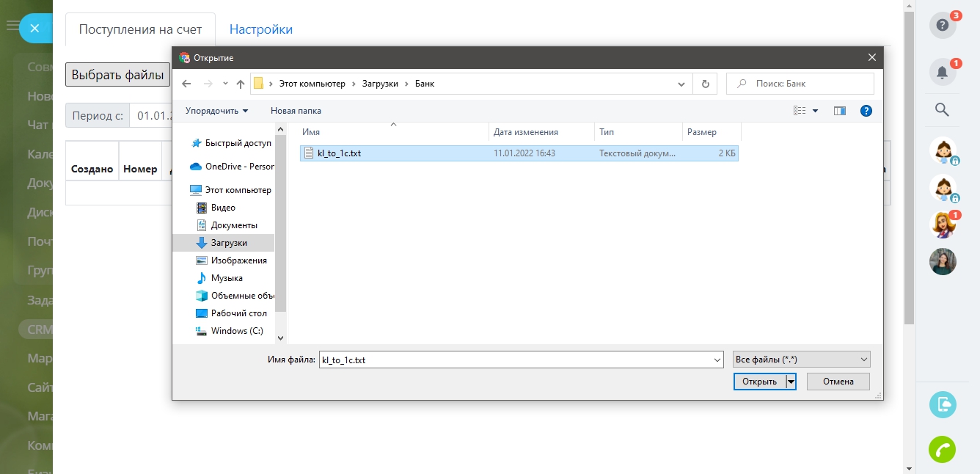Open notifications bell icon in sidebar
This screenshot has width=980, height=474.
(943, 72)
